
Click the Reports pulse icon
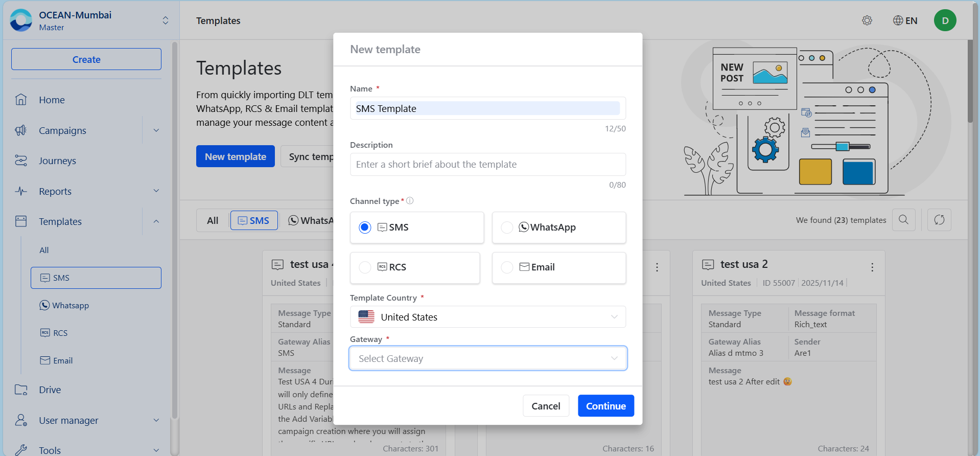point(21,191)
